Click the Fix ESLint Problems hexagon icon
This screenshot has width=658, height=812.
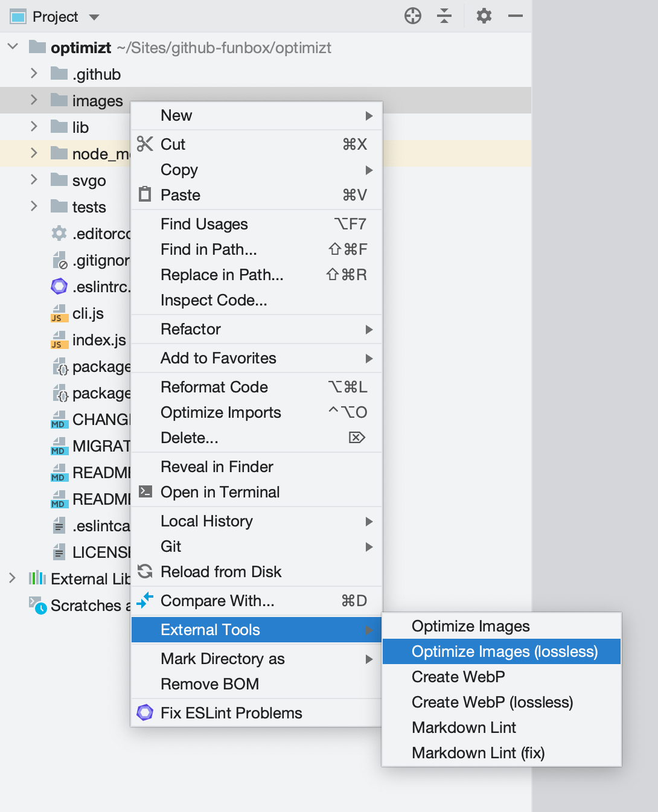click(145, 713)
